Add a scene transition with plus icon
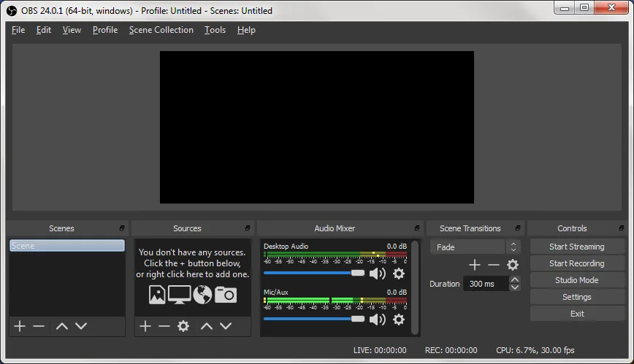Screen dimensions: 634x364 click(x=475, y=265)
